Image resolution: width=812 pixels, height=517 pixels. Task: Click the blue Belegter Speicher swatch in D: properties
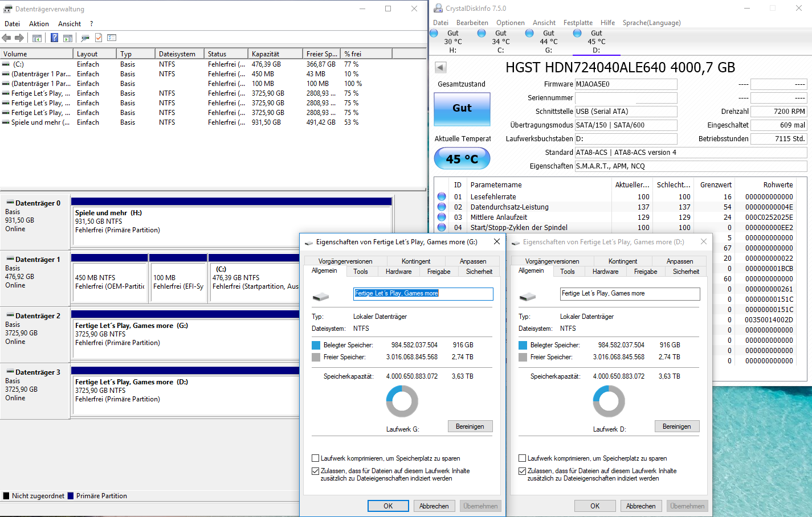tap(523, 345)
